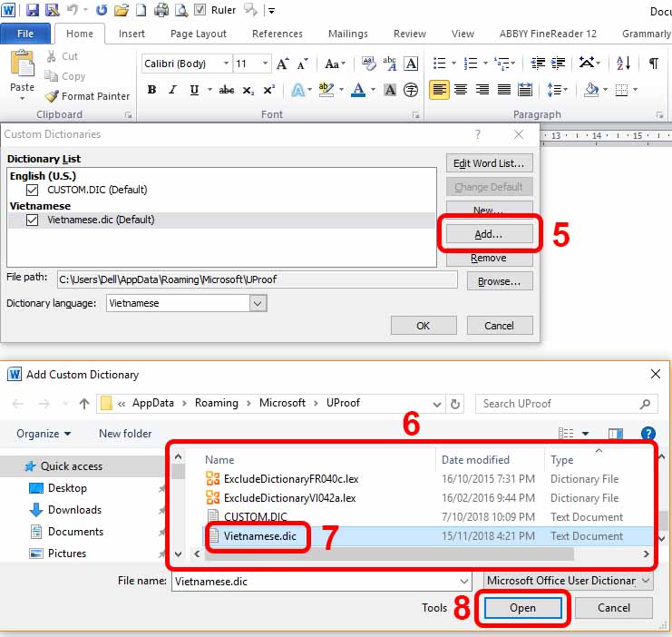
Task: Click the Open folder icon in toolbar
Action: pyautogui.click(x=122, y=10)
